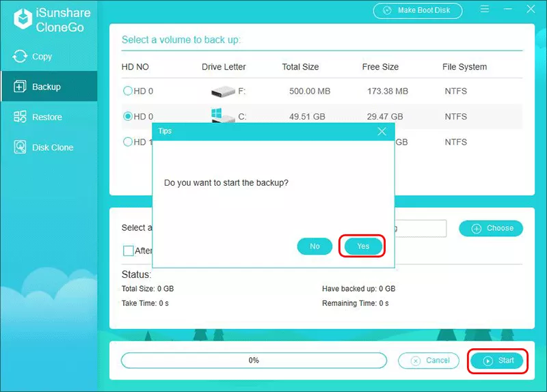Click the C: Windows drive icon

pyautogui.click(x=223, y=115)
